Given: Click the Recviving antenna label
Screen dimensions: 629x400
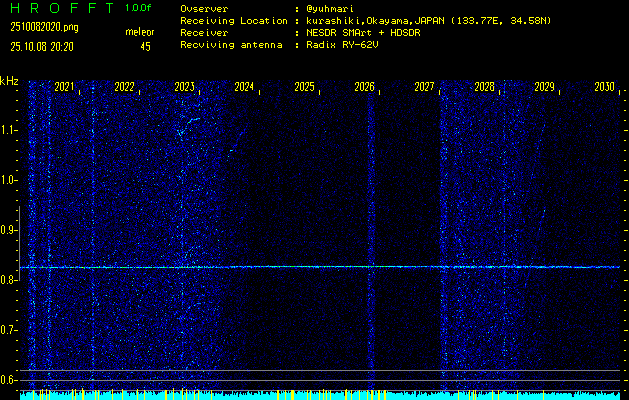Looking at the screenshot, I should point(231,45).
